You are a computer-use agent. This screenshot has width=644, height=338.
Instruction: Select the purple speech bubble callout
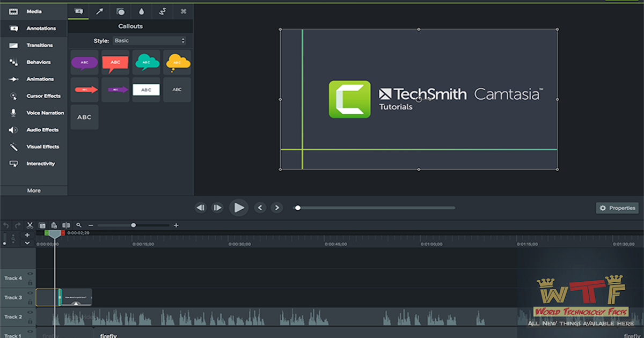point(84,63)
